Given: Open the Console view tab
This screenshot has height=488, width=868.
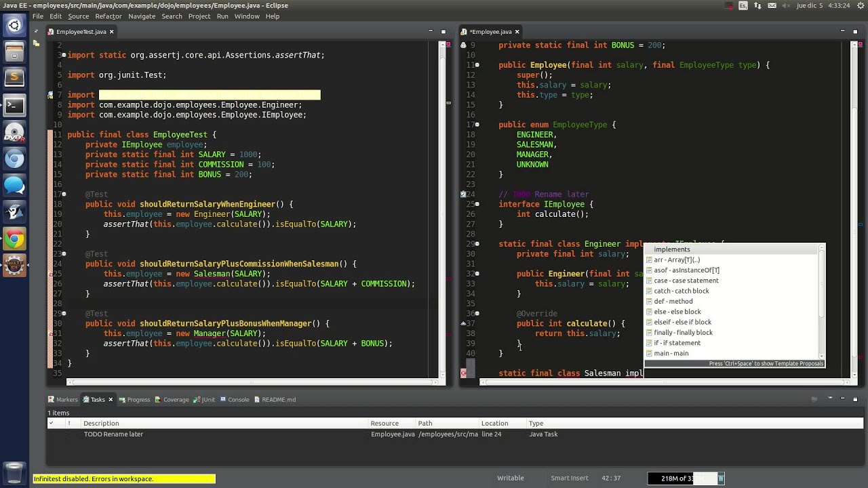Looking at the screenshot, I should (234, 400).
